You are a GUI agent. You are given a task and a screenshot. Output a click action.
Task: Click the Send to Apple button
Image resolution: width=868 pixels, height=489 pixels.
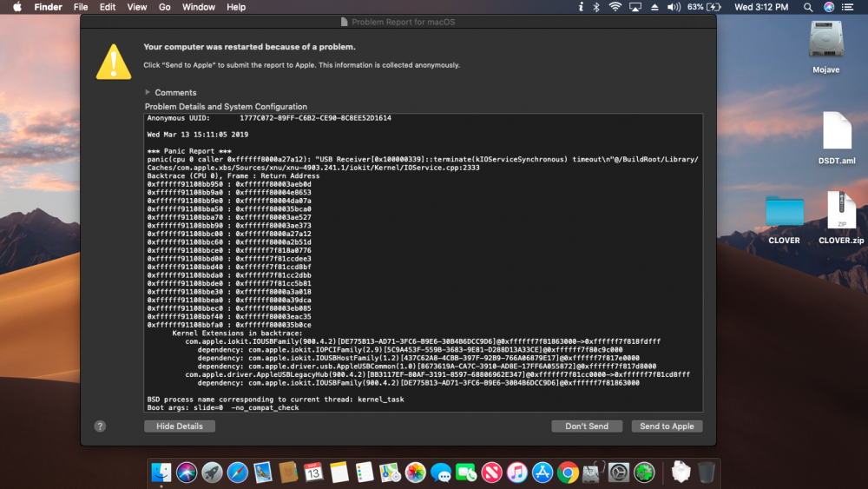(x=667, y=426)
